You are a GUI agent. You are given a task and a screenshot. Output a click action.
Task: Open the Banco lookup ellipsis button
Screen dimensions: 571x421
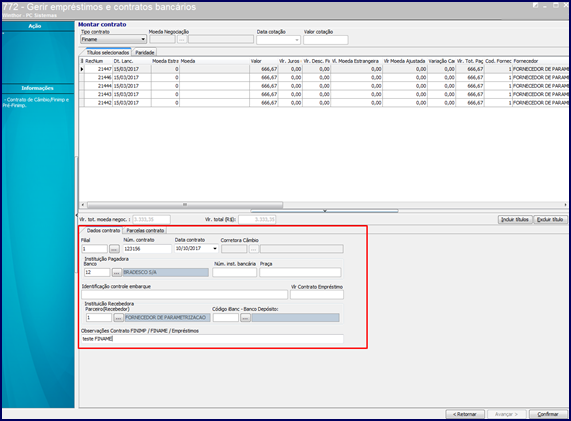click(117, 272)
